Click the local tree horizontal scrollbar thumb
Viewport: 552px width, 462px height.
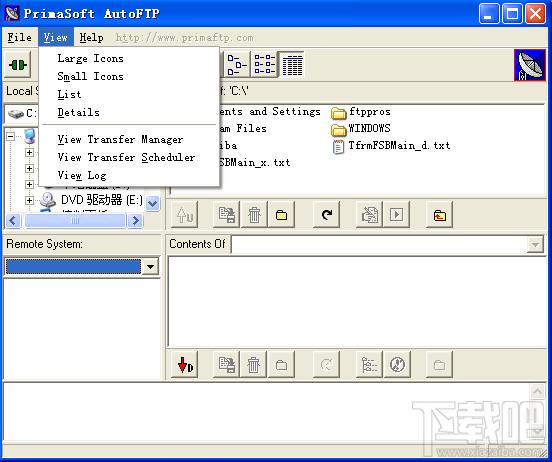(75, 221)
